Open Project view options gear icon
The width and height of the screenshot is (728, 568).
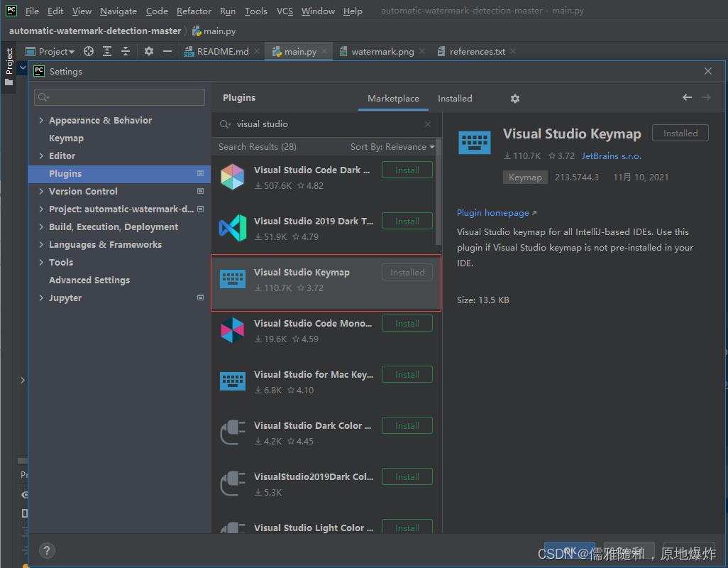tap(148, 52)
